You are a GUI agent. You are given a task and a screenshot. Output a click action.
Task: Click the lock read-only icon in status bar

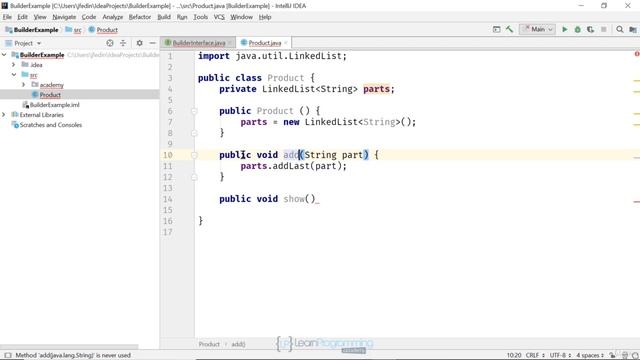tap(612, 355)
